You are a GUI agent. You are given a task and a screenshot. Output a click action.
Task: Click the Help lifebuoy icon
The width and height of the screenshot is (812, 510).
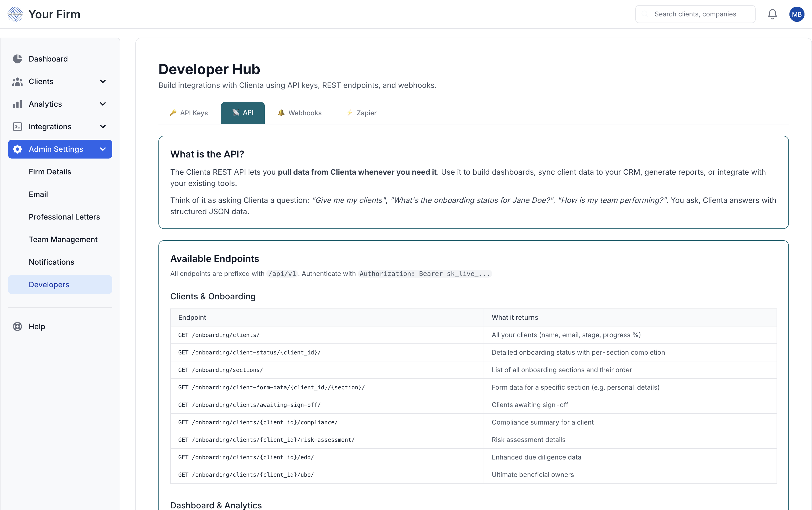[x=17, y=326]
